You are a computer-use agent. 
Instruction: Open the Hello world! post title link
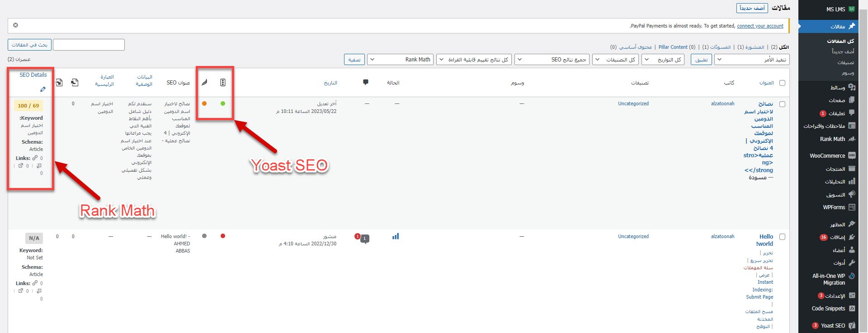click(764, 240)
